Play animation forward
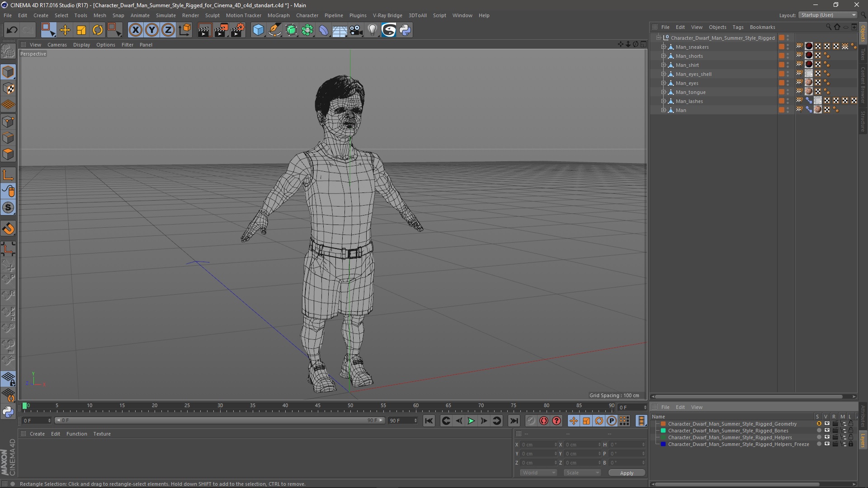Image resolution: width=868 pixels, height=488 pixels. click(x=471, y=421)
